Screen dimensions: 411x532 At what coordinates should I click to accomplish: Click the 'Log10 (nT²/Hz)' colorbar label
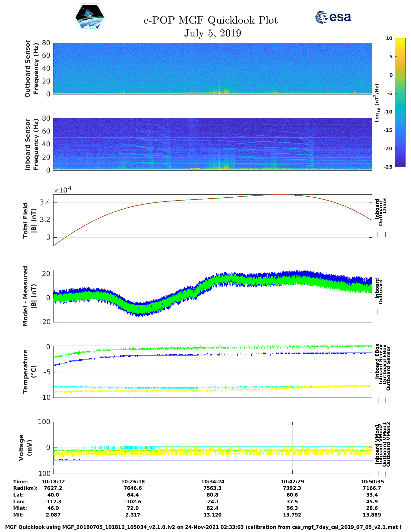(377, 103)
